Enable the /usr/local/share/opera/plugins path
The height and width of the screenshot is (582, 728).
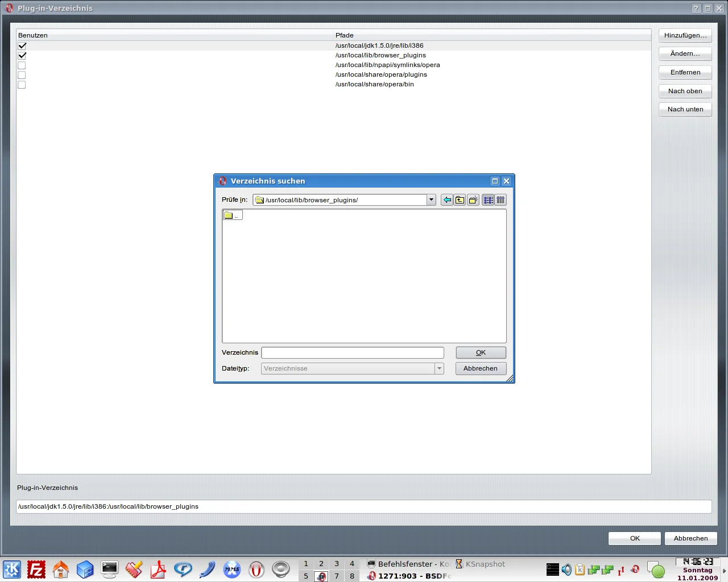(x=22, y=75)
